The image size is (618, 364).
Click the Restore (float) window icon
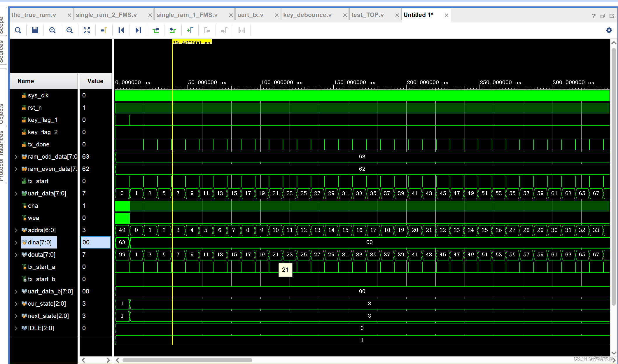coord(603,16)
